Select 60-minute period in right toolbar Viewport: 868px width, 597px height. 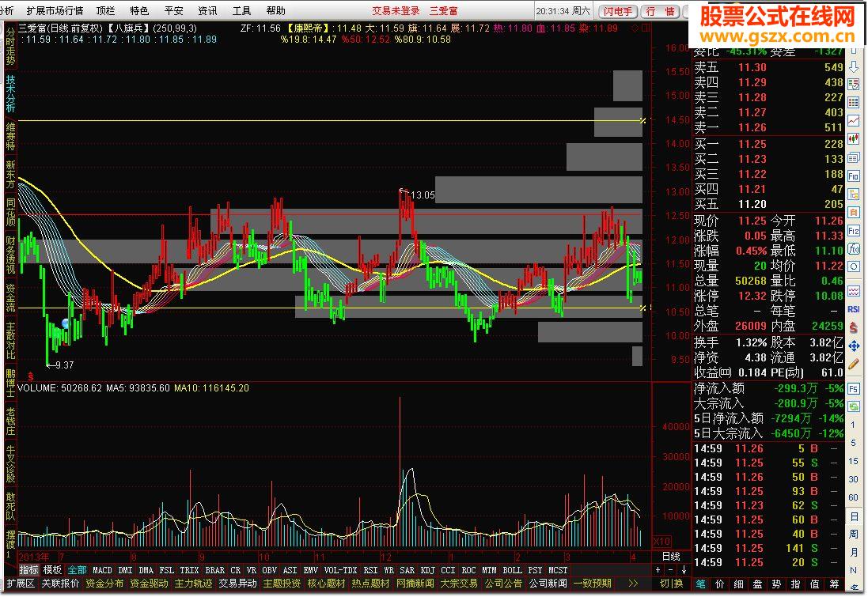[853, 497]
